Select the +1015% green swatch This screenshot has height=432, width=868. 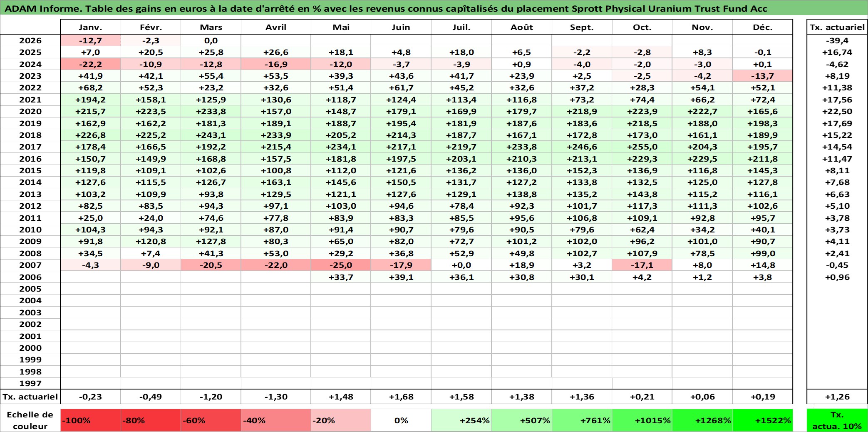click(642, 420)
